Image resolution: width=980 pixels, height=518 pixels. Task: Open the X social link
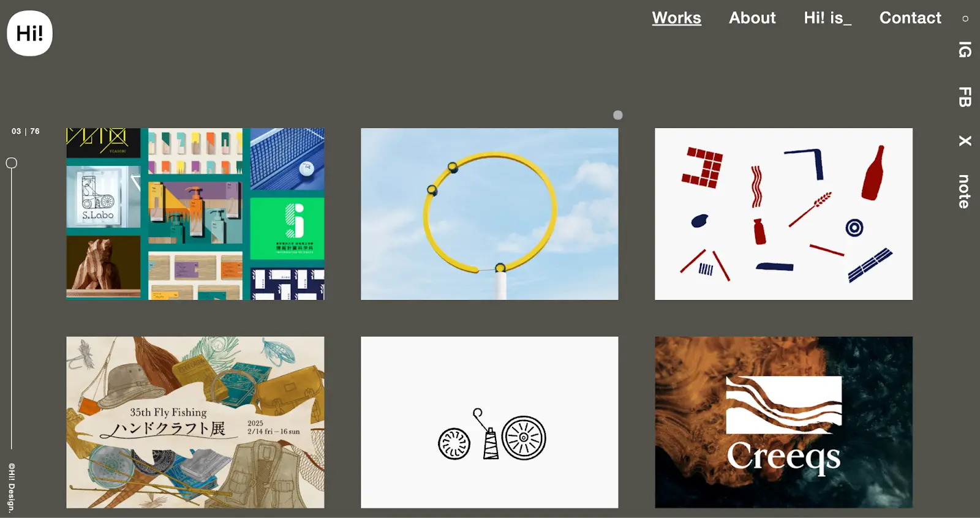[x=965, y=141]
